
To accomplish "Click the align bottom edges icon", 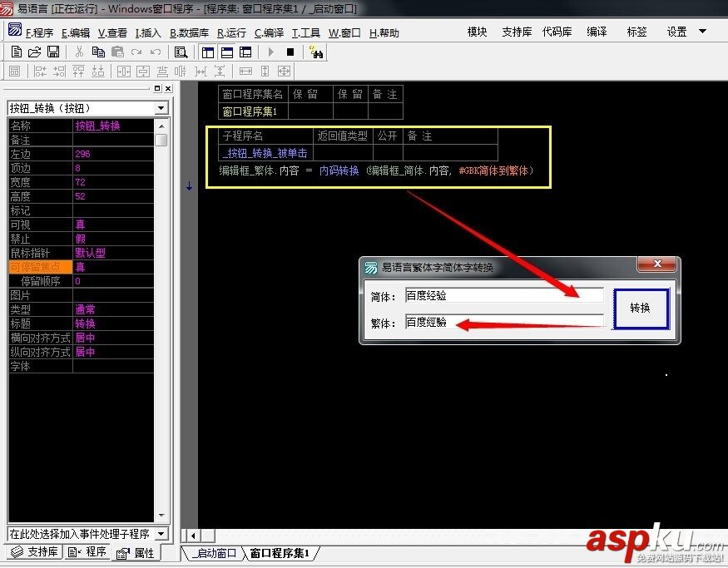I will pos(98,71).
